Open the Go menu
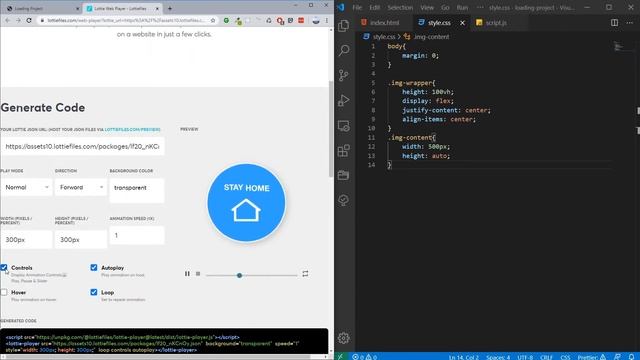This screenshot has width=640, height=360. (x=445, y=7)
